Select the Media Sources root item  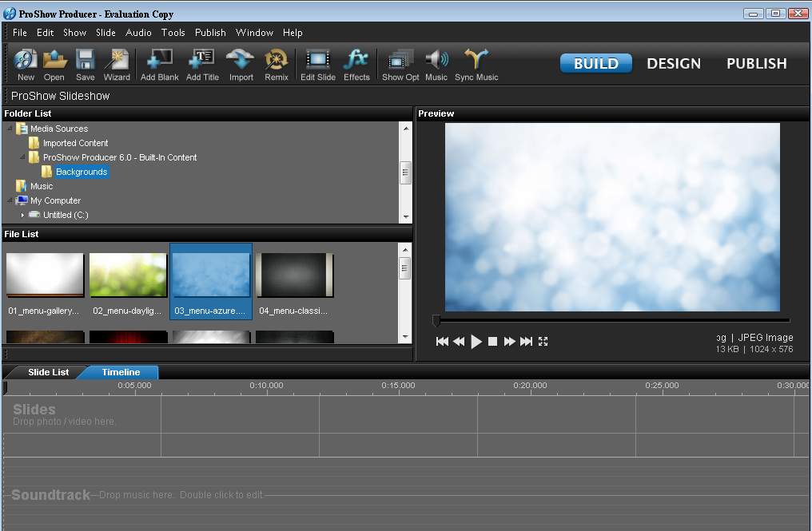tap(59, 129)
